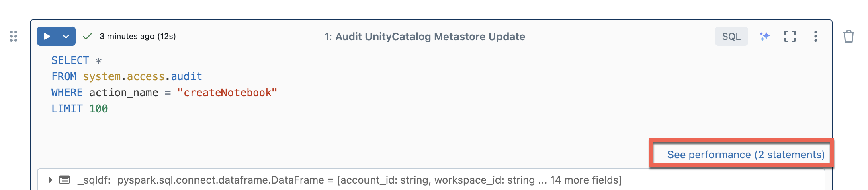868x190 pixels.
Task: Open See performance (2 statements) link
Action: pos(745,155)
